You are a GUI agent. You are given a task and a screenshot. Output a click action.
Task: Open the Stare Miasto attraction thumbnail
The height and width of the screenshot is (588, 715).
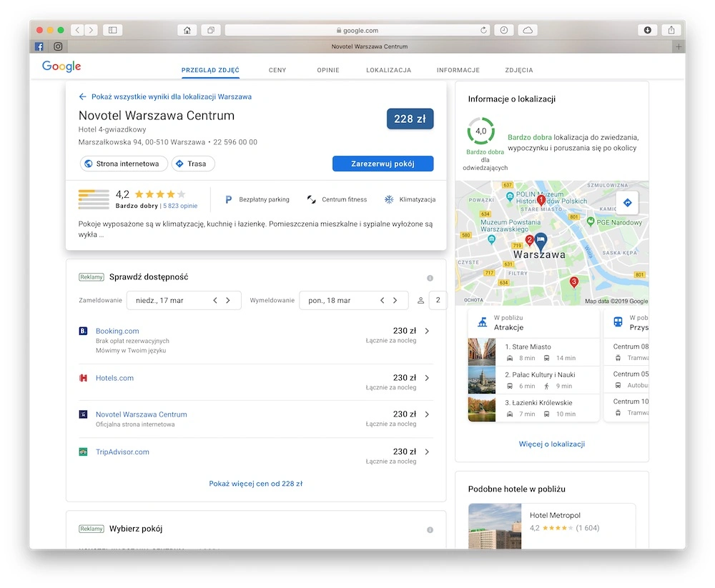(x=481, y=352)
